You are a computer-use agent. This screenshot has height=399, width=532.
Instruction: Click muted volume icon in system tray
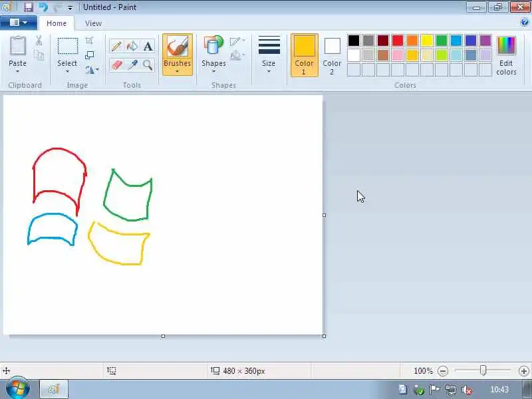click(467, 390)
